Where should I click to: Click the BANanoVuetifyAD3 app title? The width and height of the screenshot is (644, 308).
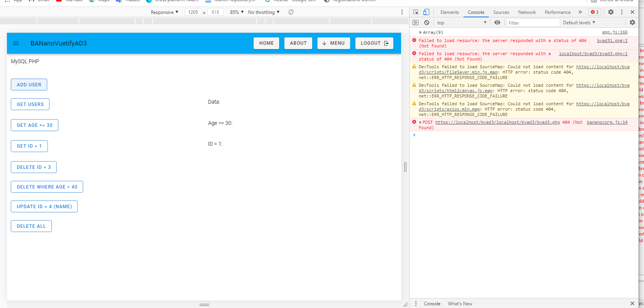point(59,43)
